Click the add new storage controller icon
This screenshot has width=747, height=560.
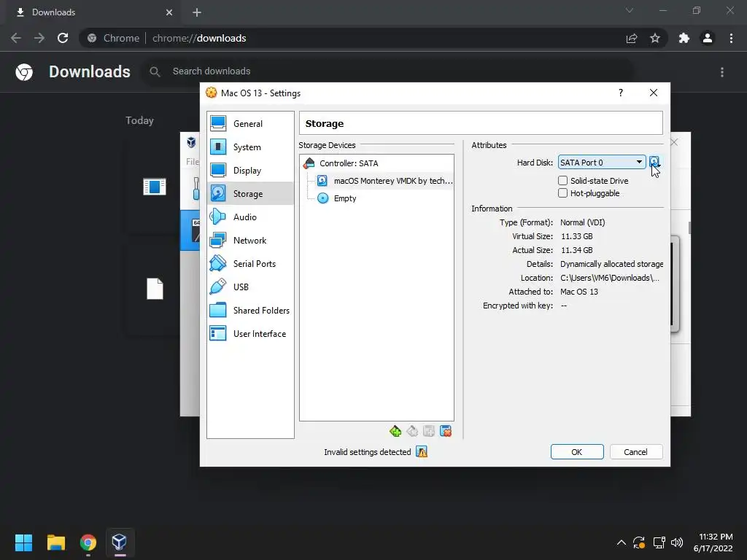tap(395, 432)
